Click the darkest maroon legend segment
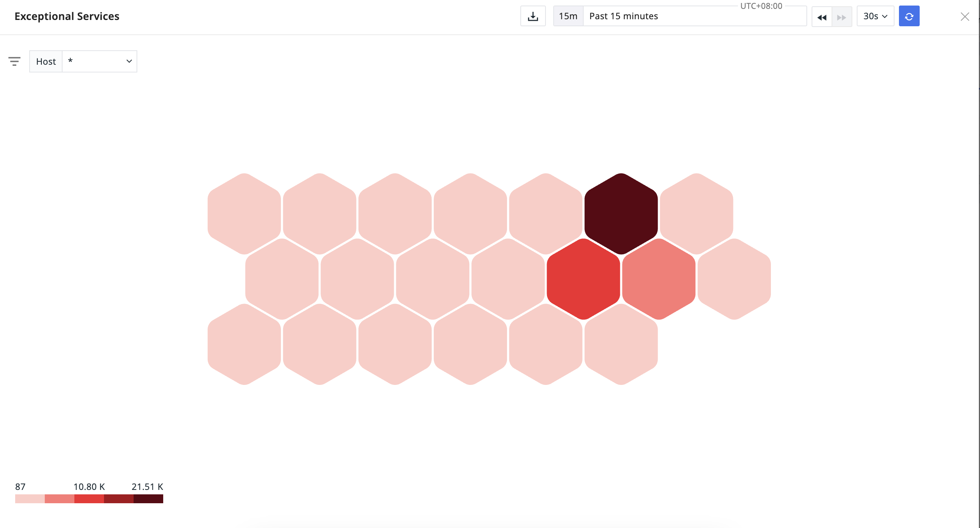 point(148,499)
